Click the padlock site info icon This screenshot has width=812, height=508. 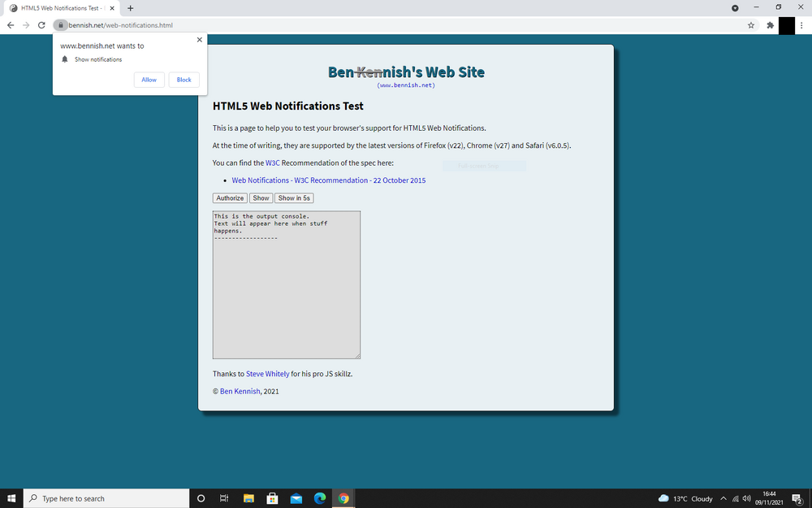coord(61,25)
